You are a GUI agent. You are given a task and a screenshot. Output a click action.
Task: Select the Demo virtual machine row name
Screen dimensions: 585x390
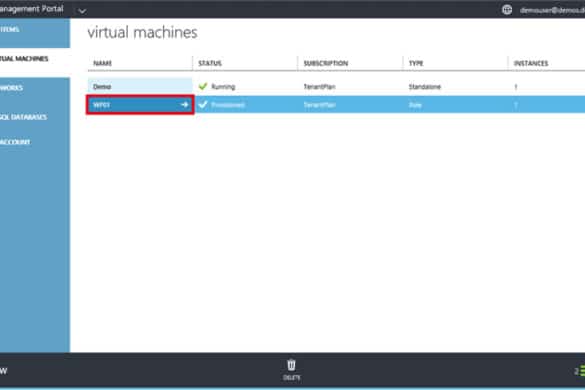(x=102, y=87)
